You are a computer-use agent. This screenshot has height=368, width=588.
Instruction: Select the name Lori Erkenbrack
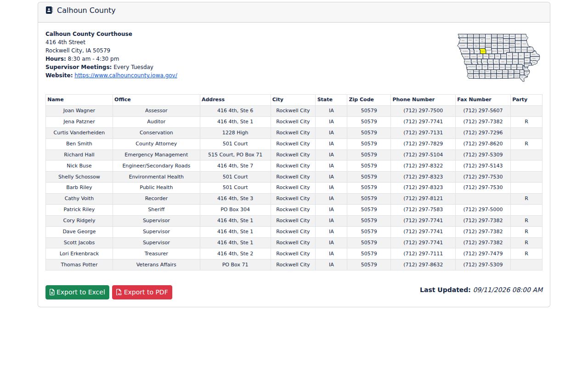79,254
